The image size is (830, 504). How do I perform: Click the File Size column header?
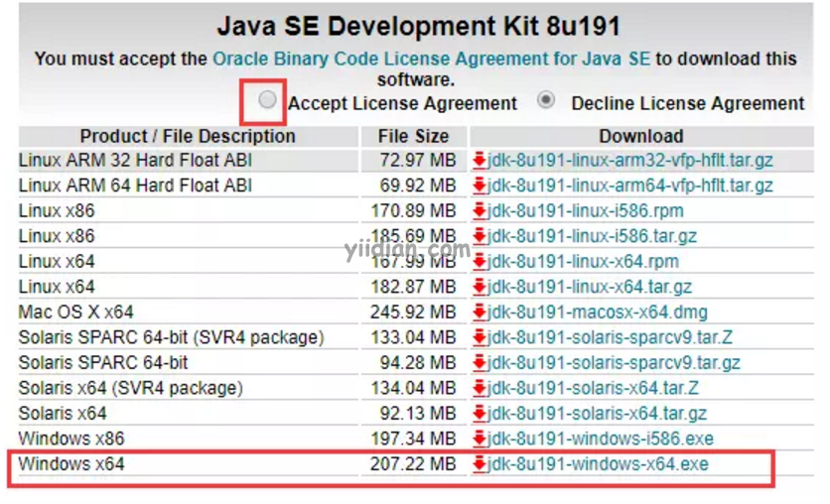tap(413, 136)
